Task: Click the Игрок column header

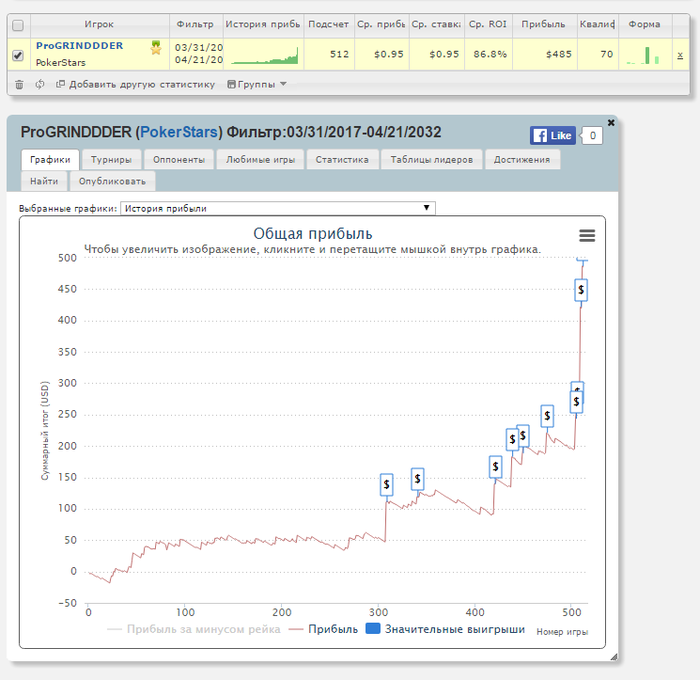Action: click(100, 25)
